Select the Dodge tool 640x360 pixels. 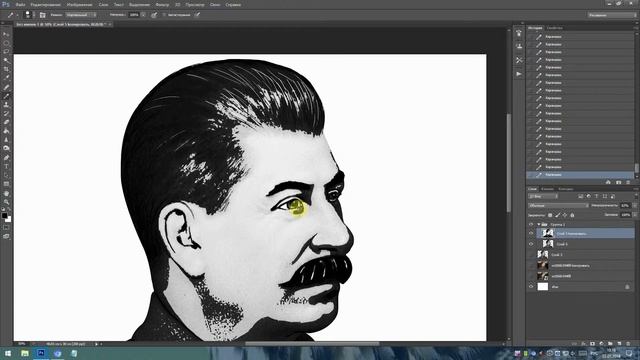tap(6, 148)
